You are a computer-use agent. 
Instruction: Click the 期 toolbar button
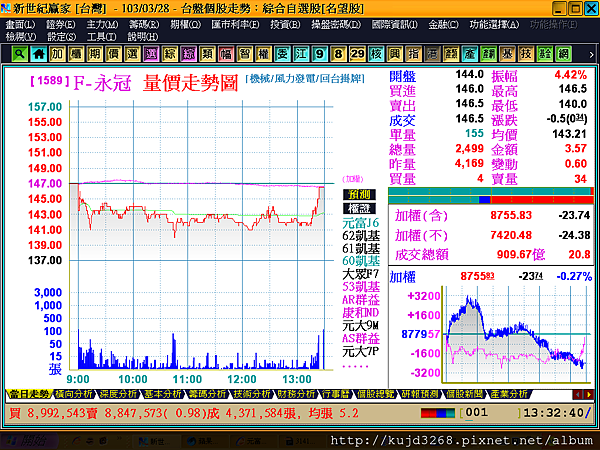95,54
